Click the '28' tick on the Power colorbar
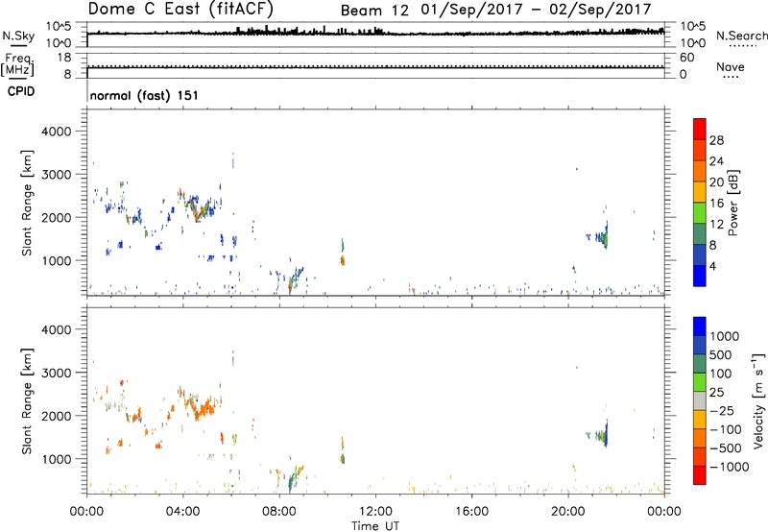Image resolution: width=768 pixels, height=532 pixels. tap(716, 140)
